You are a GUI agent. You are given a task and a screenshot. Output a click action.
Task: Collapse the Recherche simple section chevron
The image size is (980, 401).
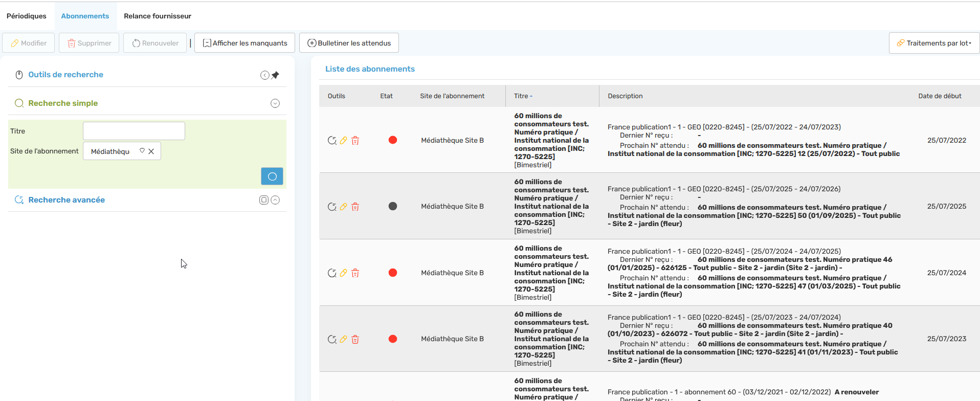pyautogui.click(x=275, y=103)
